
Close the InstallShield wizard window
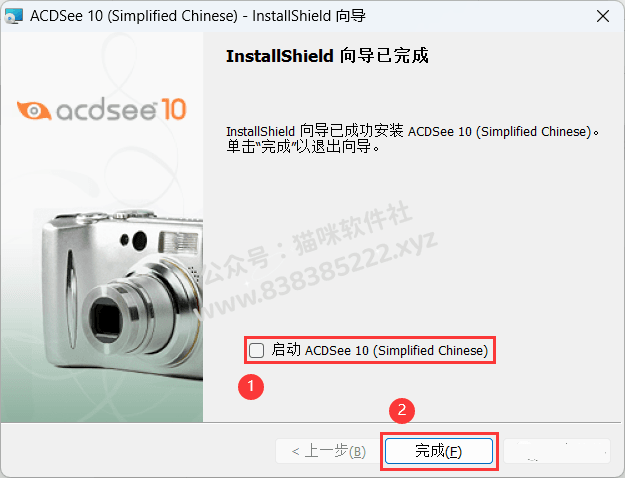click(603, 16)
